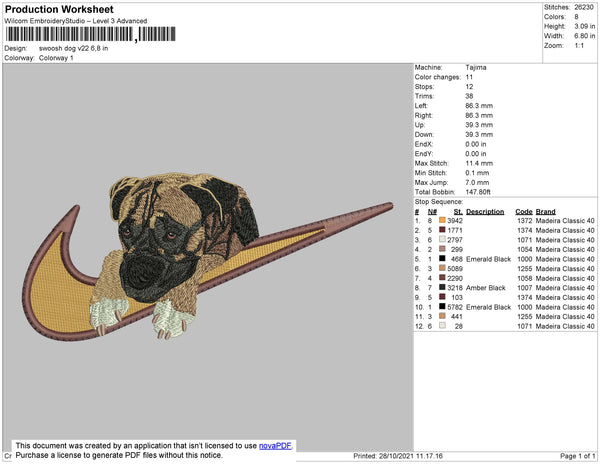
Task: Select the Max Jump value '7.0 mm'
Action: tap(477, 182)
